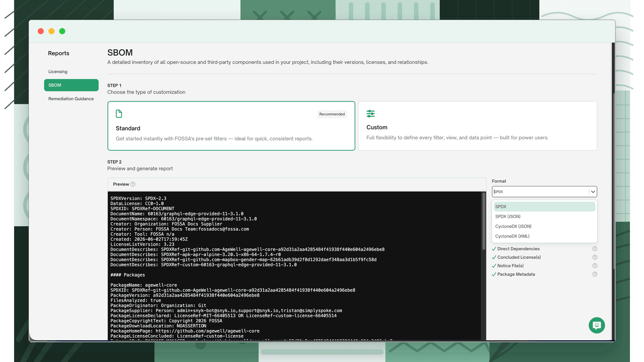Click the page vertical scrollbar
Image resolution: width=644 pixels, height=362 pixels.
(x=613, y=181)
